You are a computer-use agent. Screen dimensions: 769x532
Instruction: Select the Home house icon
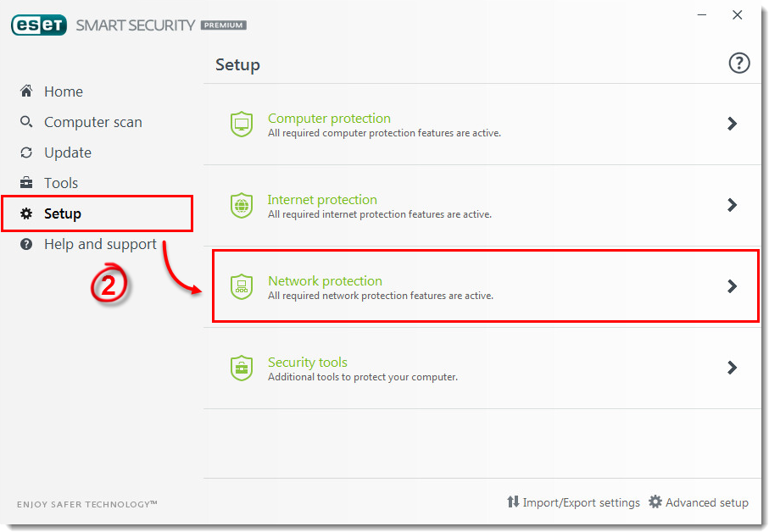point(25,91)
